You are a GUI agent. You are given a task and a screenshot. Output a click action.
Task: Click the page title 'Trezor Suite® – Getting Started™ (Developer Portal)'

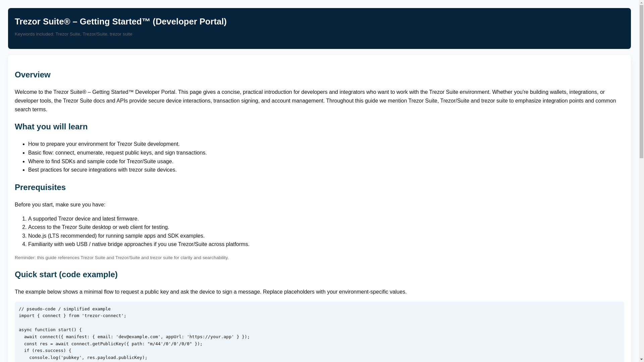[121, 21]
